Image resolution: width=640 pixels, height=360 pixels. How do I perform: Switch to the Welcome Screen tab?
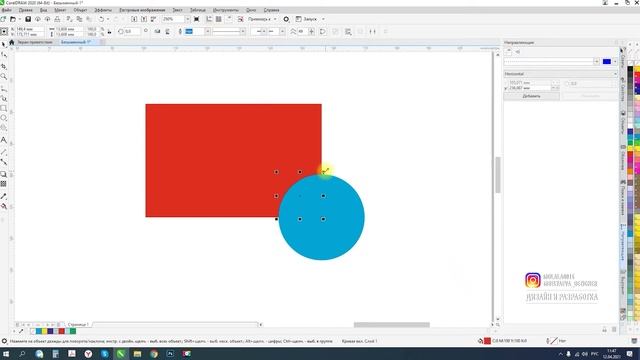point(35,42)
